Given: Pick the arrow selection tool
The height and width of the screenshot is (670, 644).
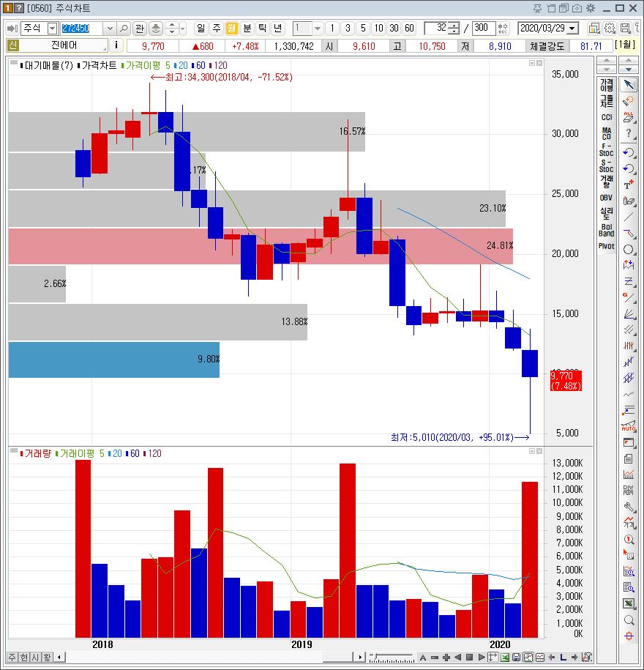Looking at the screenshot, I should click(x=629, y=85).
